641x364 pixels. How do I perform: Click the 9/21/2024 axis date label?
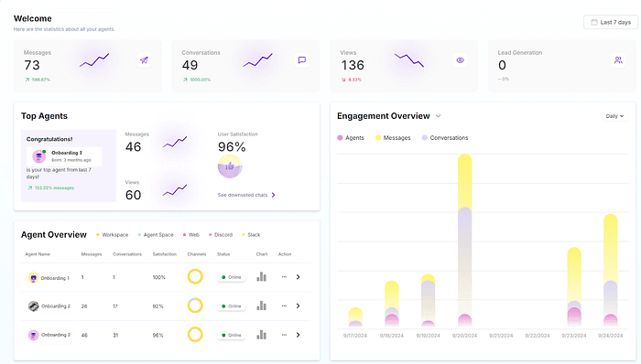click(x=501, y=336)
